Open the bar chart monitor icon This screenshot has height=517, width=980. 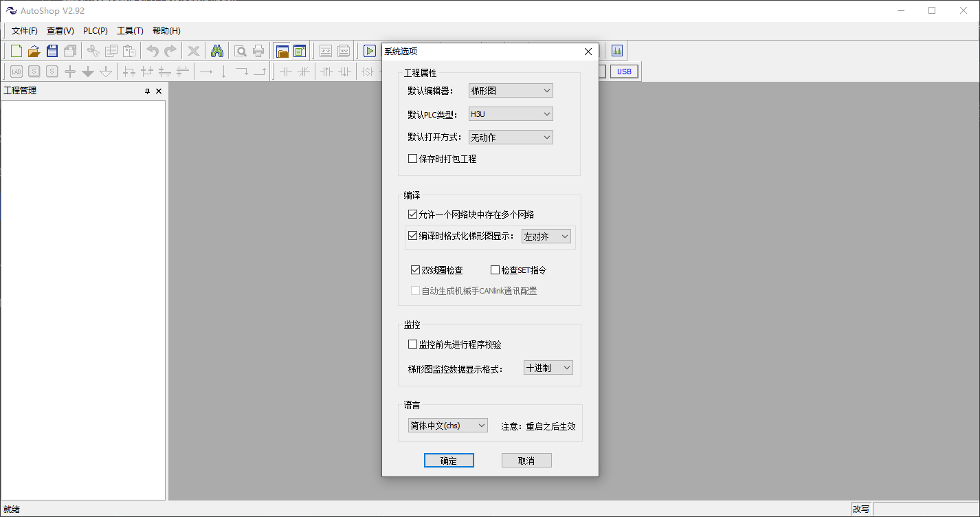[616, 51]
